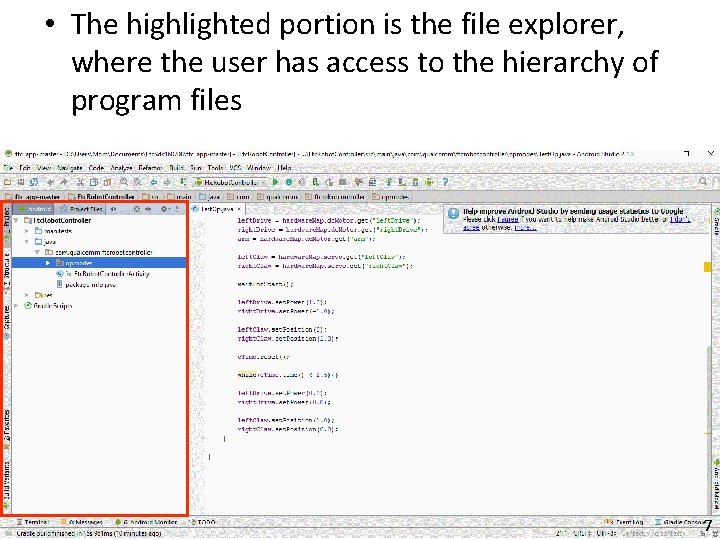Open the Build menu
Viewport: 720px width, 540px height.
point(177,168)
